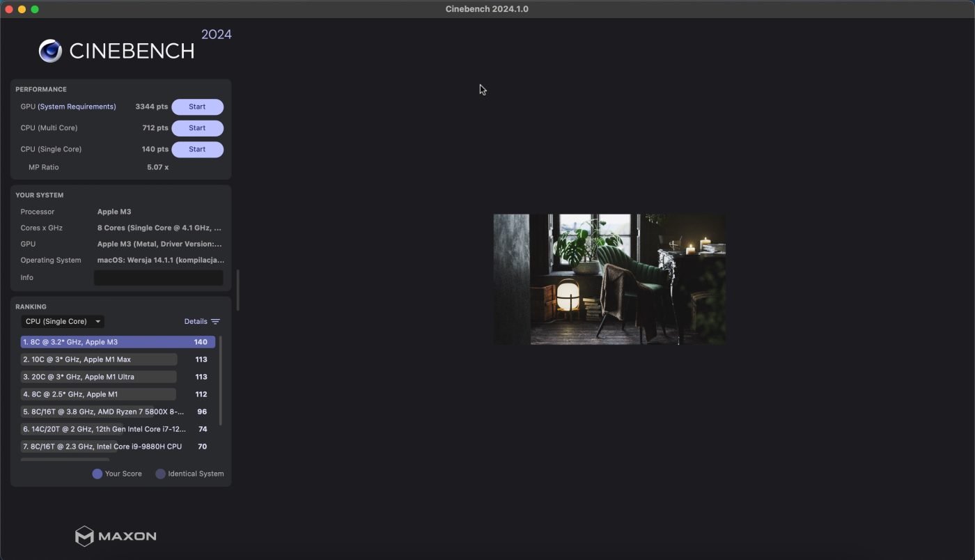Select the Apple M1 Ultra ranking row
The width and height of the screenshot is (975, 560).
coord(118,377)
